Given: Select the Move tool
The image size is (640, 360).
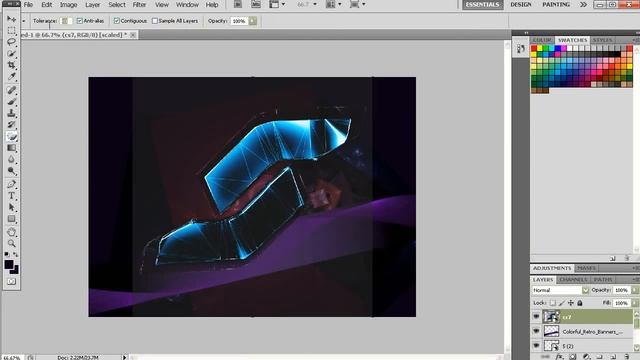Looking at the screenshot, I should (x=11, y=19).
